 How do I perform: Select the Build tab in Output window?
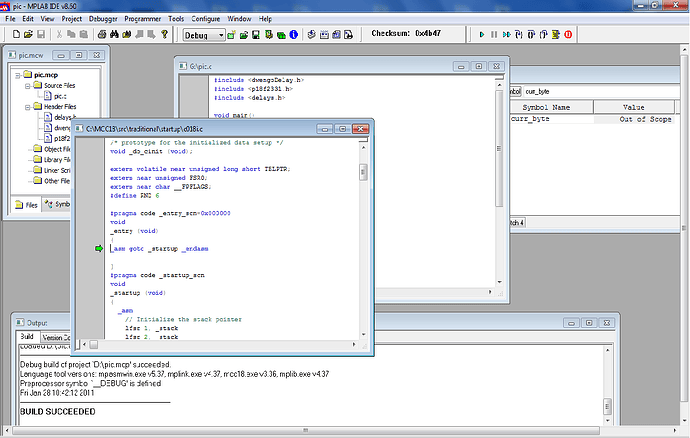click(27, 337)
